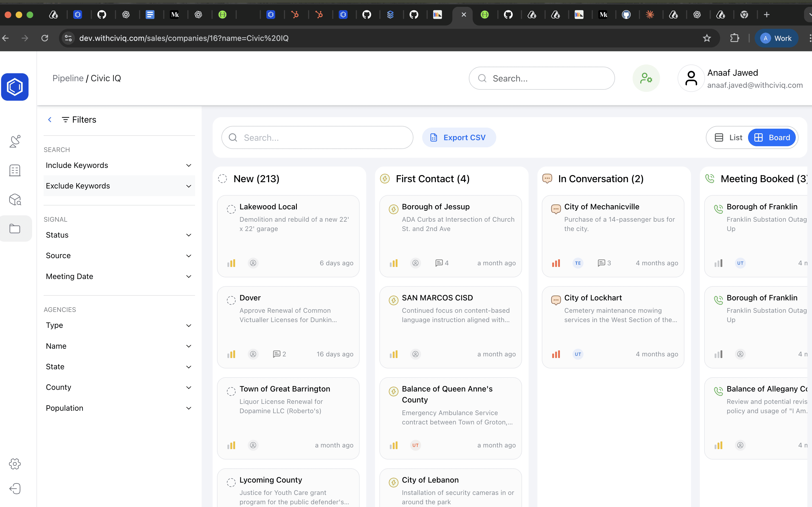Click the Pipeline breadcrumb link

[x=68, y=78]
